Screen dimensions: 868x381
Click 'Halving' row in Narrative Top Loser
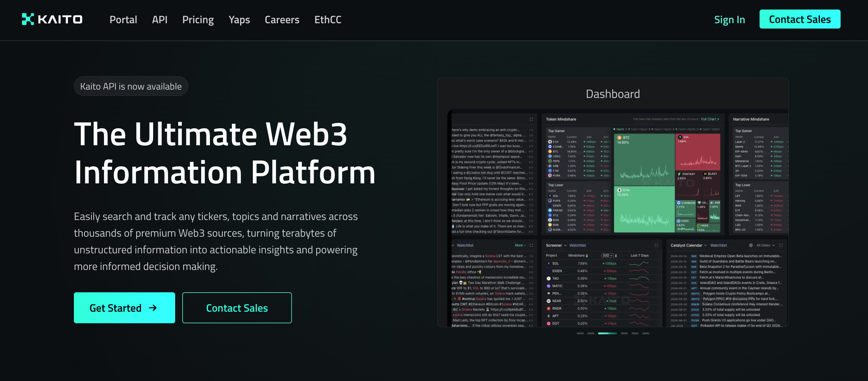click(x=761, y=201)
